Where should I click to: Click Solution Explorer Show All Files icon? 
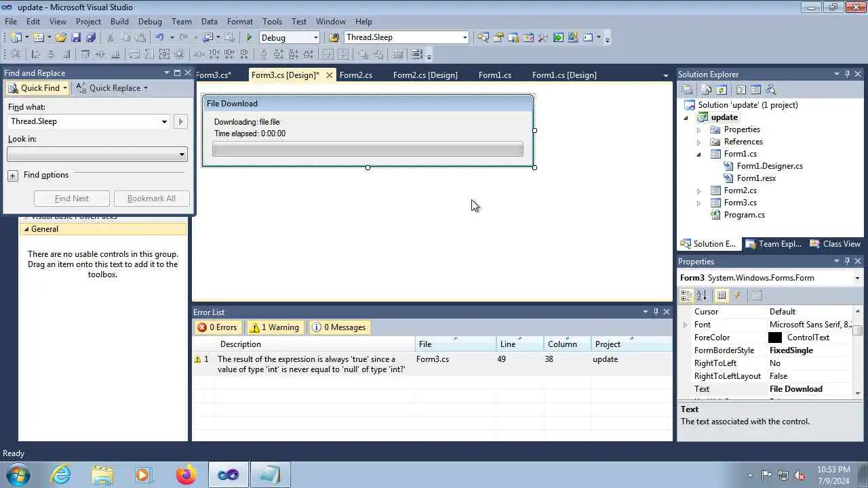[x=706, y=89]
